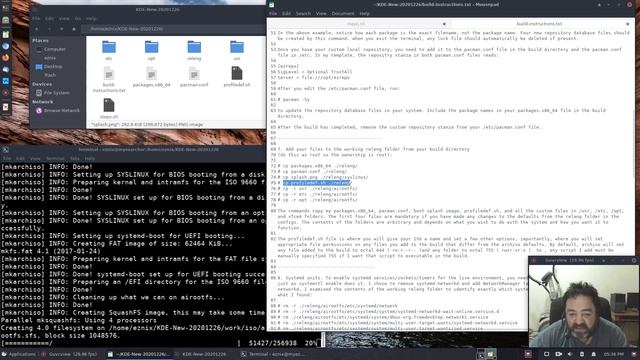640x360 pixels.
Task: Switch to Overview task in panel
Action: (69, 354)
